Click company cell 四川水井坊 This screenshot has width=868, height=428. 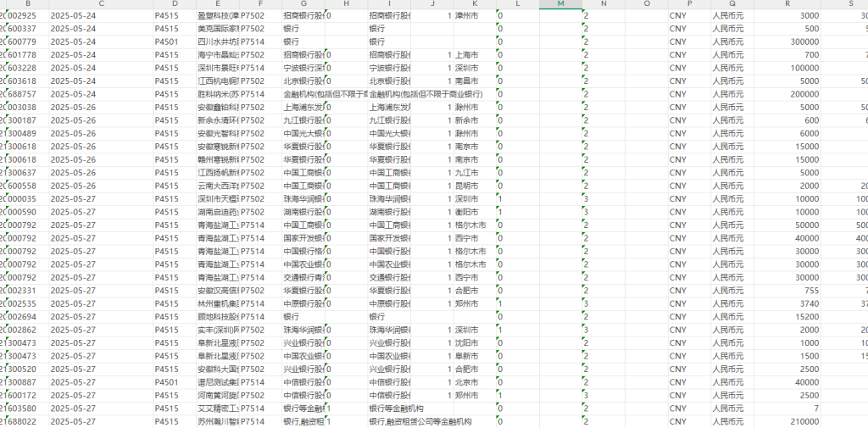pyautogui.click(x=218, y=42)
